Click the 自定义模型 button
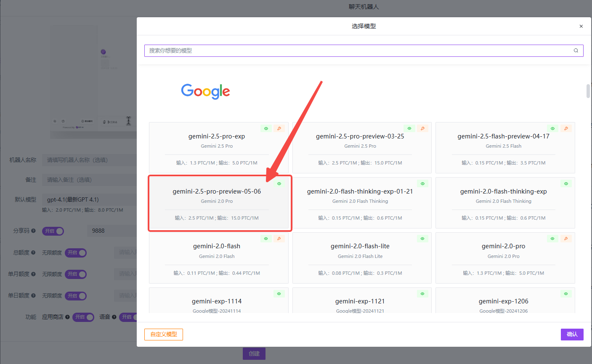The image size is (592, 364). [164, 334]
